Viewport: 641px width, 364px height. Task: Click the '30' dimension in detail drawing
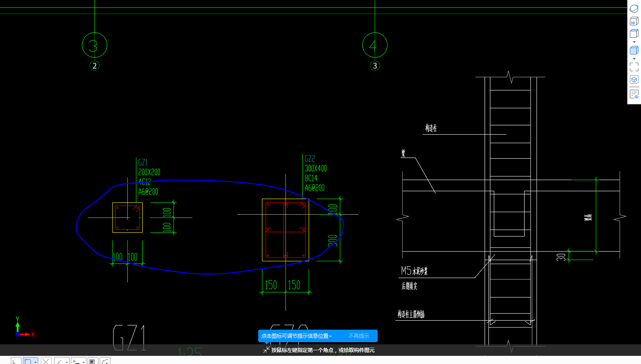click(x=561, y=257)
